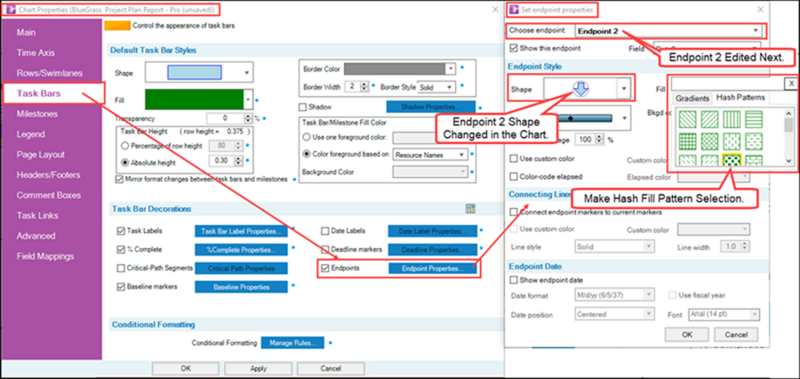Toggle Mirror format changes between task bars checkbox

pos(119,179)
